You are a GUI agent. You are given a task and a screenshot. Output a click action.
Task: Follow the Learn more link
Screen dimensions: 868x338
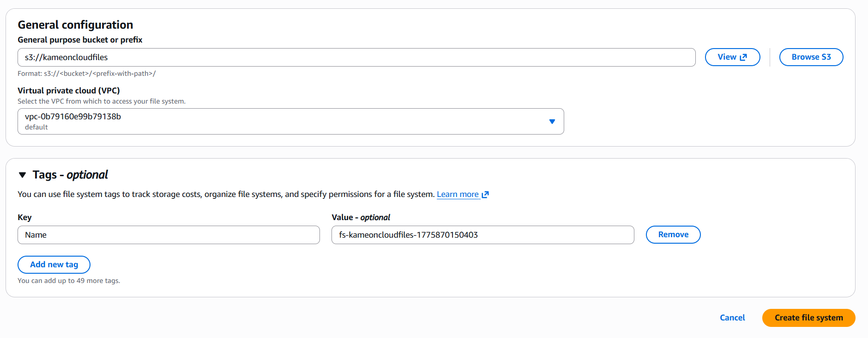pyautogui.click(x=458, y=195)
